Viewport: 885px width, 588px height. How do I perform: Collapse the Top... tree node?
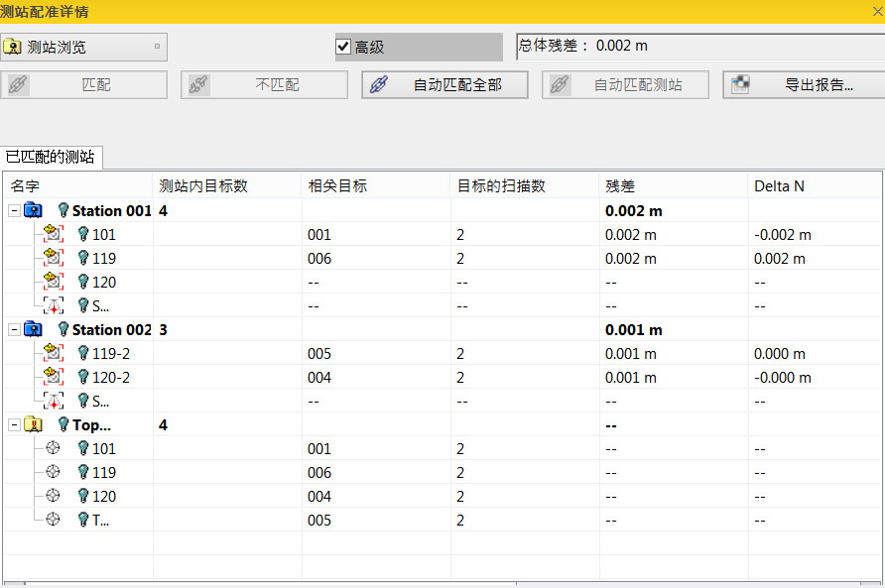pyautogui.click(x=13, y=424)
